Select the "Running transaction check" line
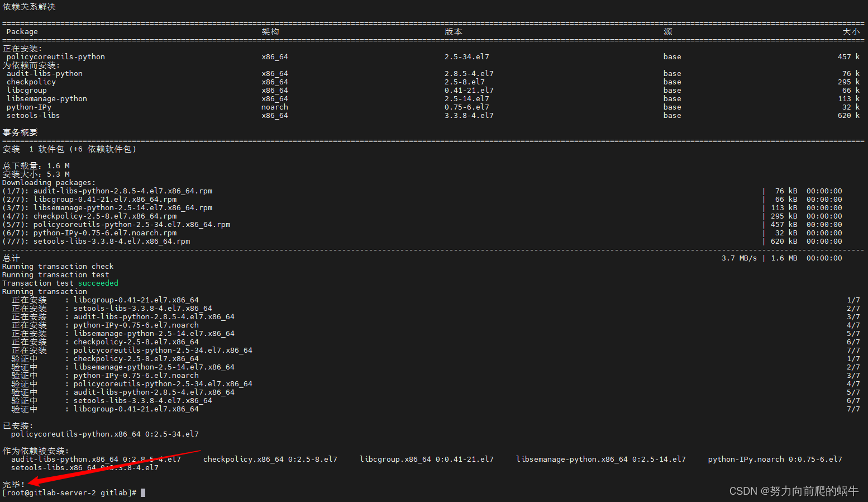 click(58, 267)
